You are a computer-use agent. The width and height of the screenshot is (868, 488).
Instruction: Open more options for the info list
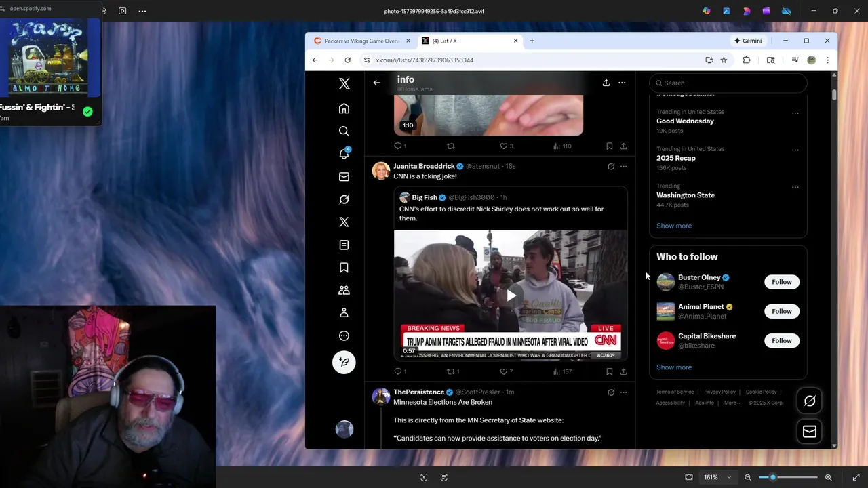click(x=622, y=83)
